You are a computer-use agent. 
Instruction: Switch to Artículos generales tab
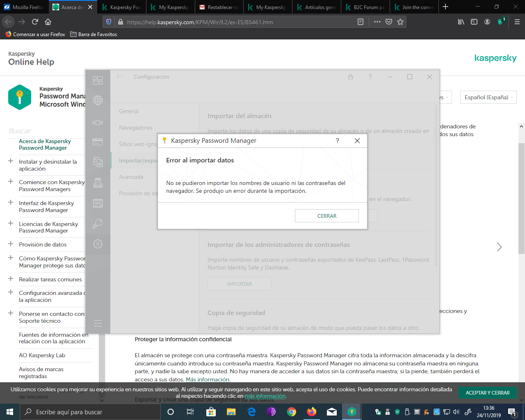pyautogui.click(x=316, y=7)
